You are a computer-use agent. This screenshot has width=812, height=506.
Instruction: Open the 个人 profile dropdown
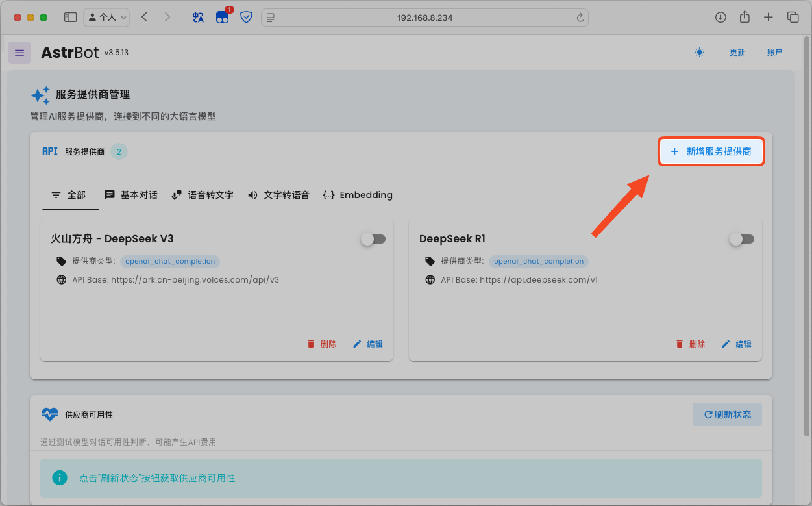click(106, 18)
